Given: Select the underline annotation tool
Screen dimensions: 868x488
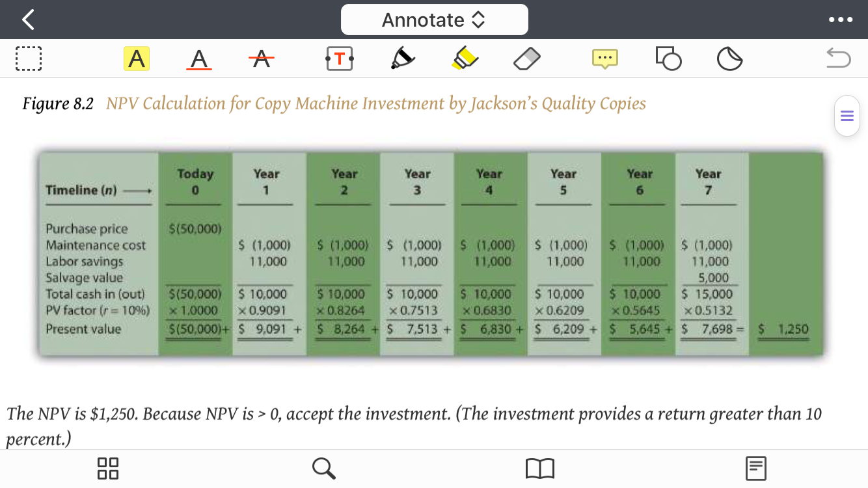Looking at the screenshot, I should (198, 58).
